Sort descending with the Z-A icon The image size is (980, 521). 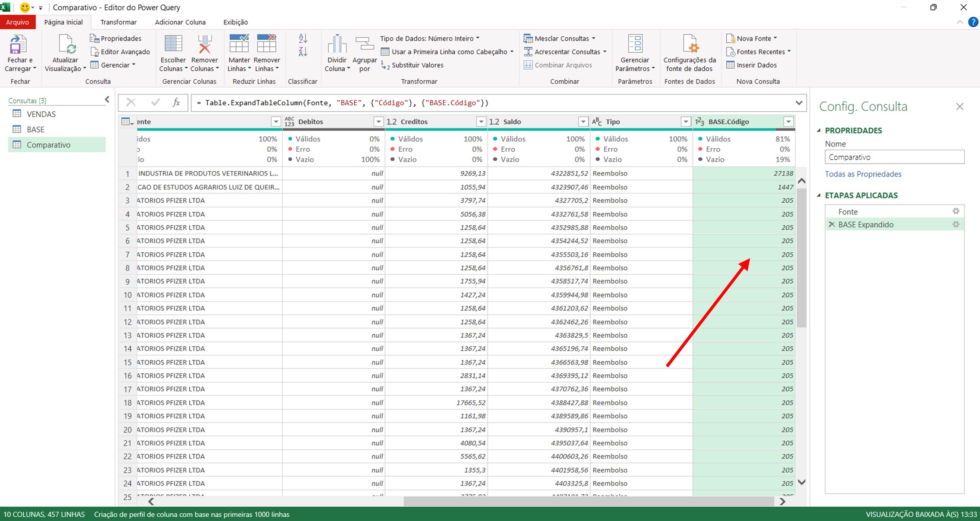[303, 52]
